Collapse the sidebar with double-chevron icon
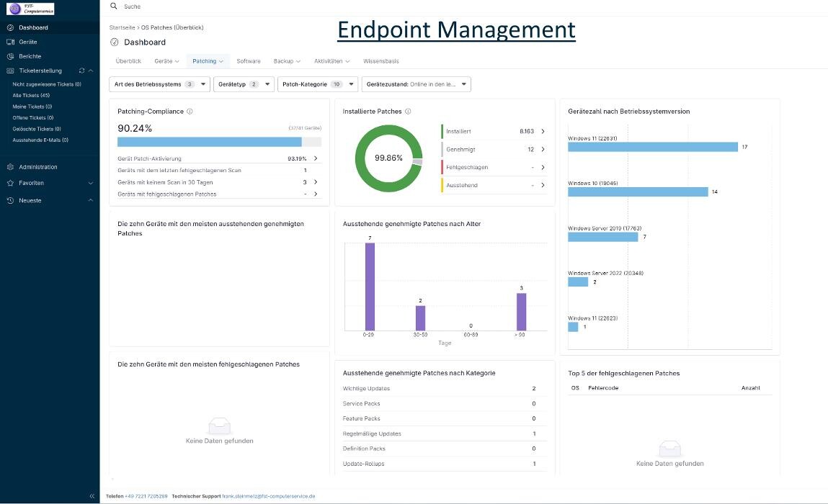 (92, 496)
